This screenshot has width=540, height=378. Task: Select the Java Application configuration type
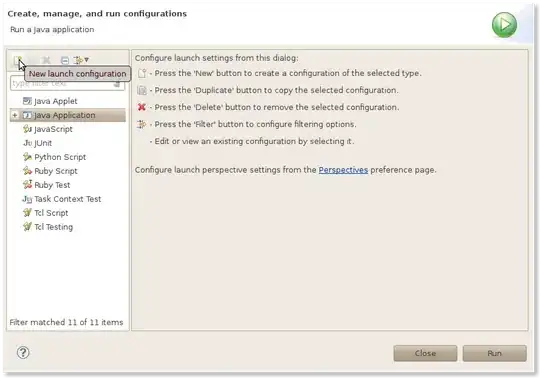(68, 115)
